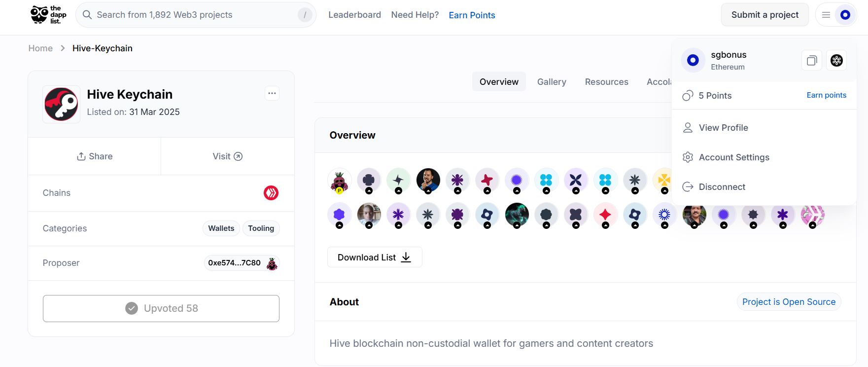Click the Hive chain red icon
Screen dimensions: 868x367
click(271, 193)
